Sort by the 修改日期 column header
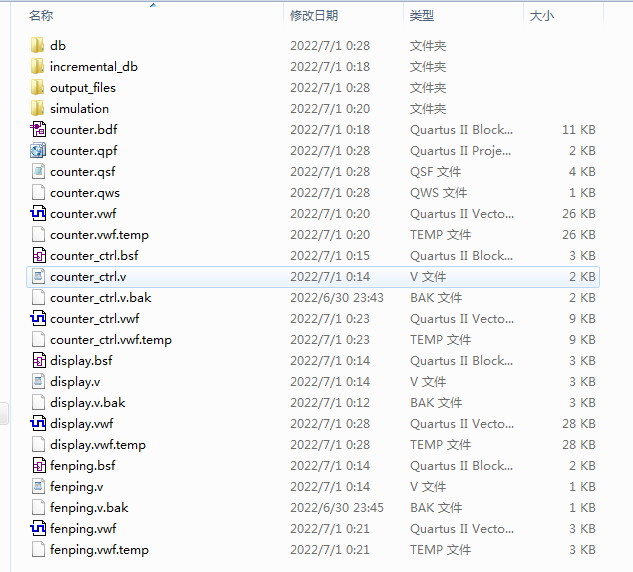This screenshot has height=572, width=633. (314, 16)
